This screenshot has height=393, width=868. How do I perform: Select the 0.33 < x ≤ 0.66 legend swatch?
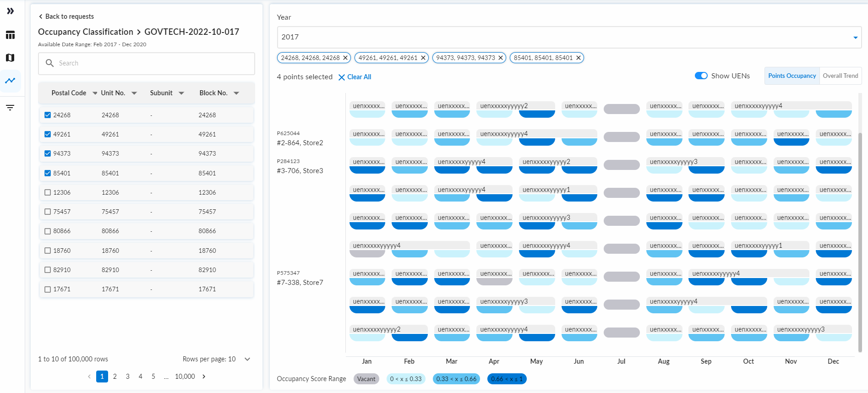[x=456, y=379]
